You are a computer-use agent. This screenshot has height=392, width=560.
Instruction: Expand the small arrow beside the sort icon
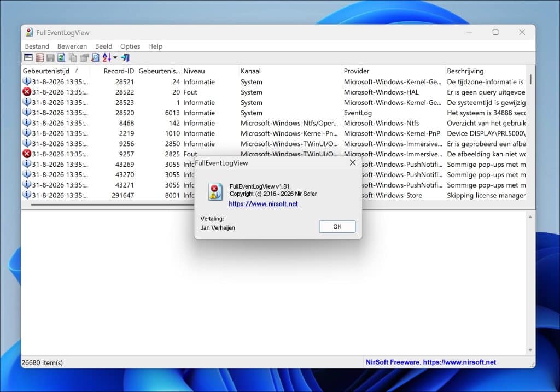[115, 57]
